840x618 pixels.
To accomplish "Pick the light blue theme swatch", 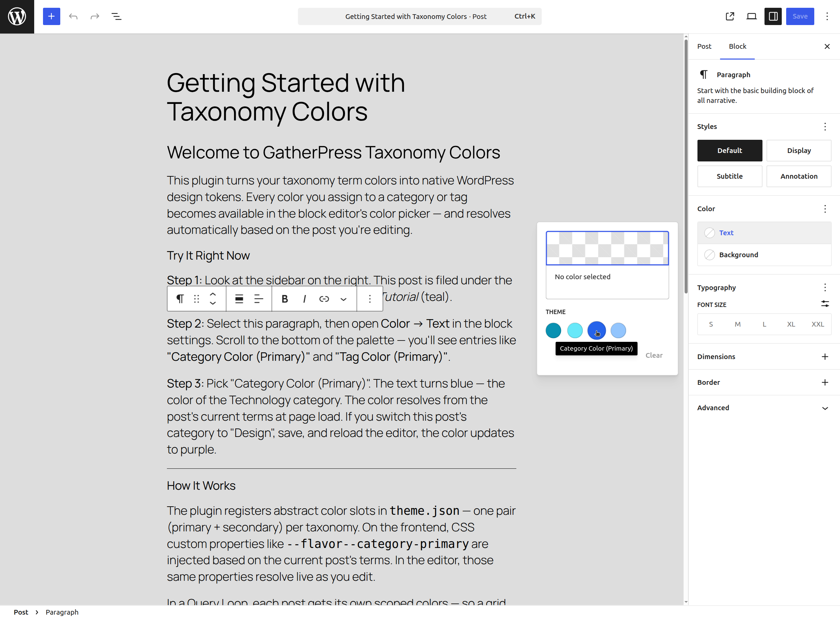I will coord(618,330).
